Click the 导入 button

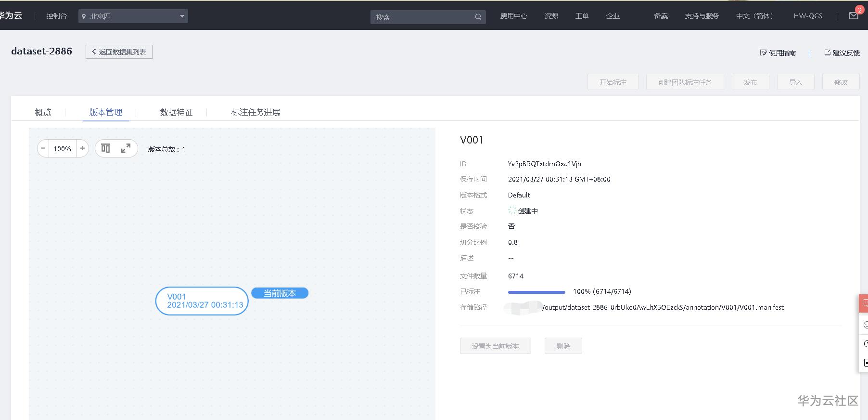click(x=796, y=82)
